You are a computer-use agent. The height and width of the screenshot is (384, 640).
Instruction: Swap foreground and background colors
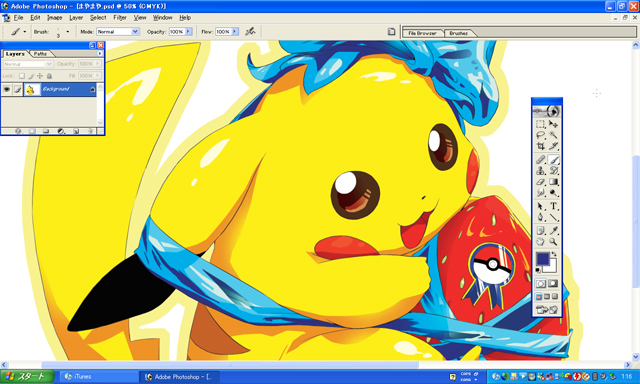point(554,255)
